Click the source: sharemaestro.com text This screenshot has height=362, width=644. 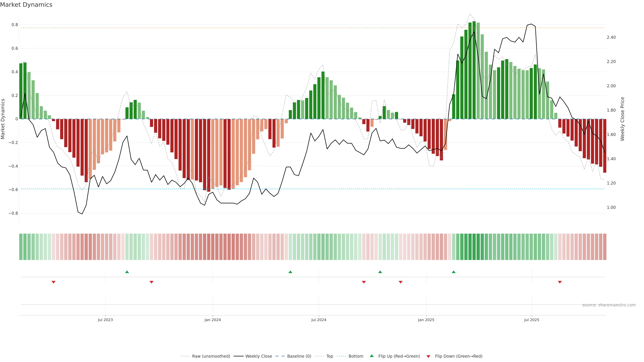[609, 305]
